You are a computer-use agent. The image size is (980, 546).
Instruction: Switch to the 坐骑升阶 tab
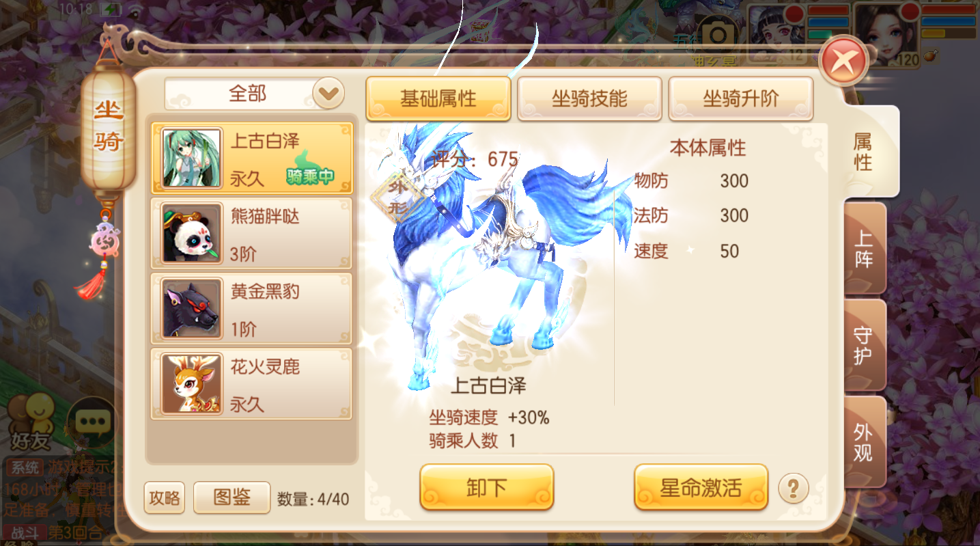(741, 98)
